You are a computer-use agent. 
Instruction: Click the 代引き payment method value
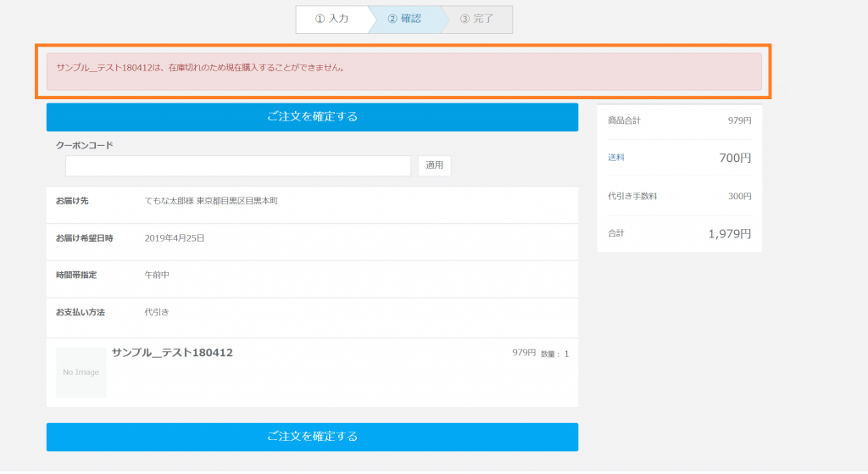[157, 312]
